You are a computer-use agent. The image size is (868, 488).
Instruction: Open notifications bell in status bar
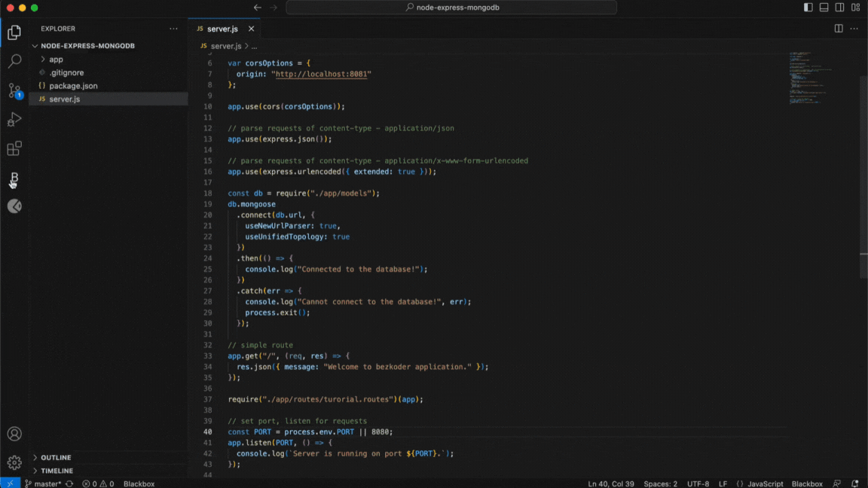pos(854,483)
